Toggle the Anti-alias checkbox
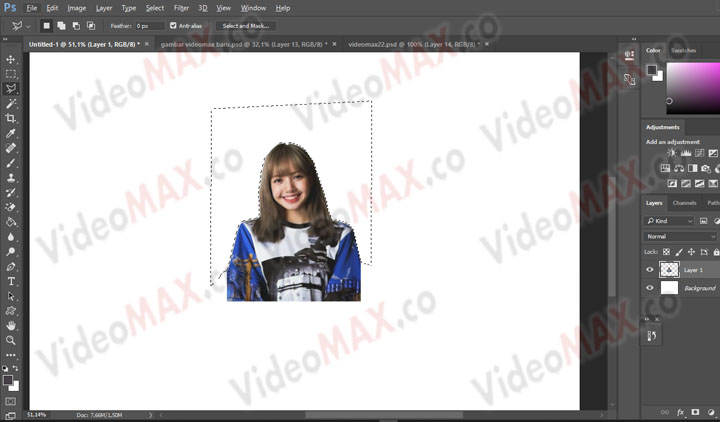The image size is (720, 422). (x=173, y=26)
